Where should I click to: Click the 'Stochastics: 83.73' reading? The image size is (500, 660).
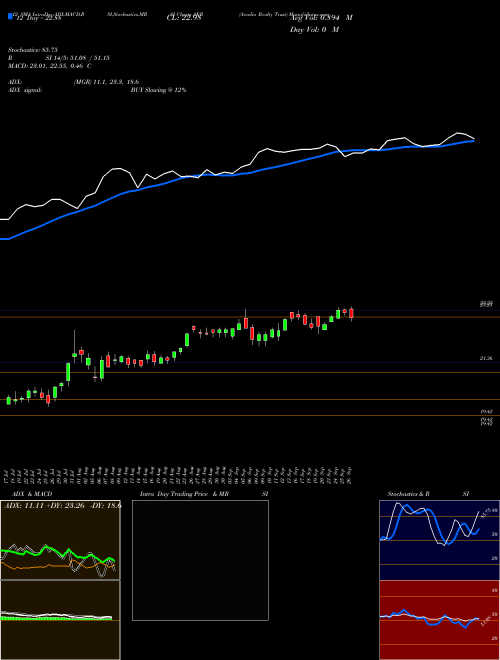point(32,50)
